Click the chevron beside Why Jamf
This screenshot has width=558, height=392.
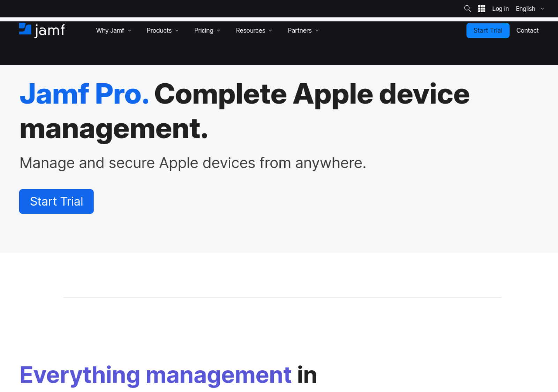129,31
